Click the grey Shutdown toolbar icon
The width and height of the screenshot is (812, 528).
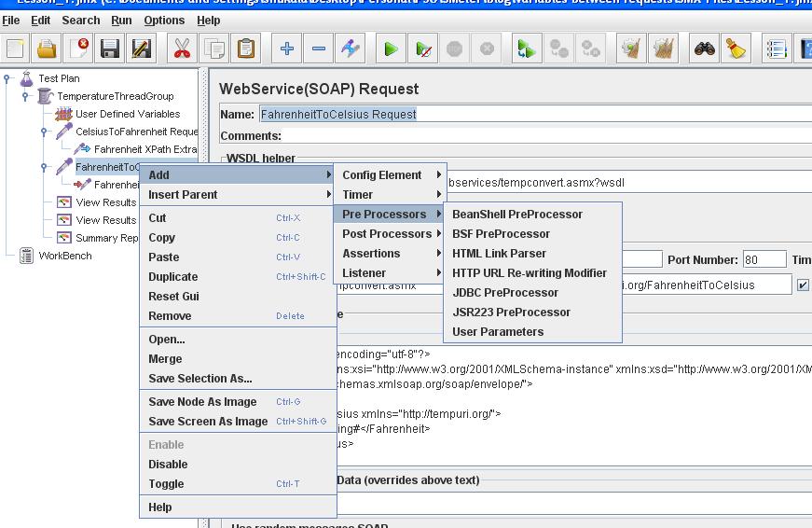click(487, 49)
